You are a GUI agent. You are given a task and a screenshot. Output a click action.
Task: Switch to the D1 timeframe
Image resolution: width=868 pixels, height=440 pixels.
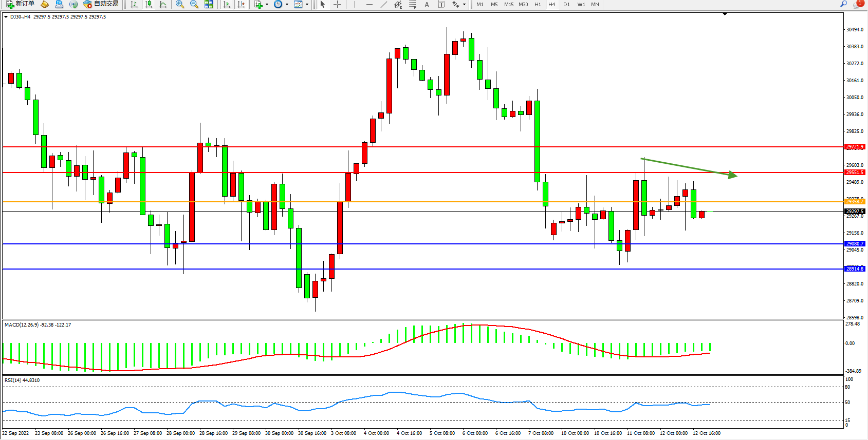click(566, 4)
